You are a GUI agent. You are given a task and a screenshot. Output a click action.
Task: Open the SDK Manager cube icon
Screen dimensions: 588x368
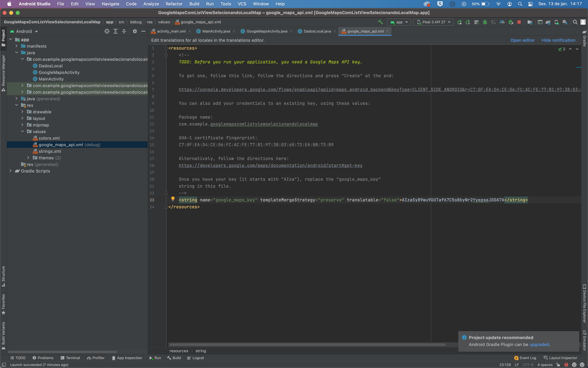tap(565, 22)
